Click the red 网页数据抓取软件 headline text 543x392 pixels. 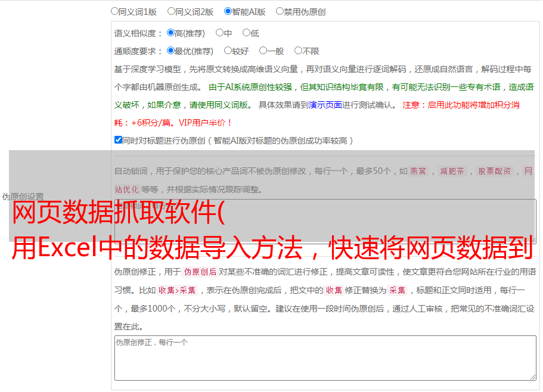click(118, 213)
